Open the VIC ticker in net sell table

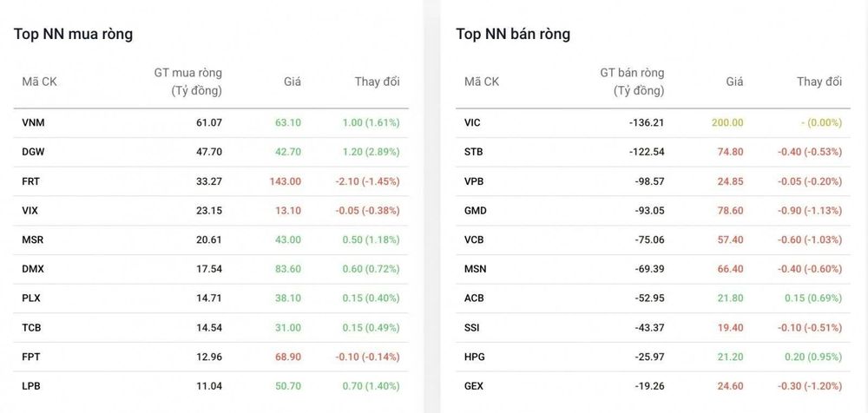[472, 123]
